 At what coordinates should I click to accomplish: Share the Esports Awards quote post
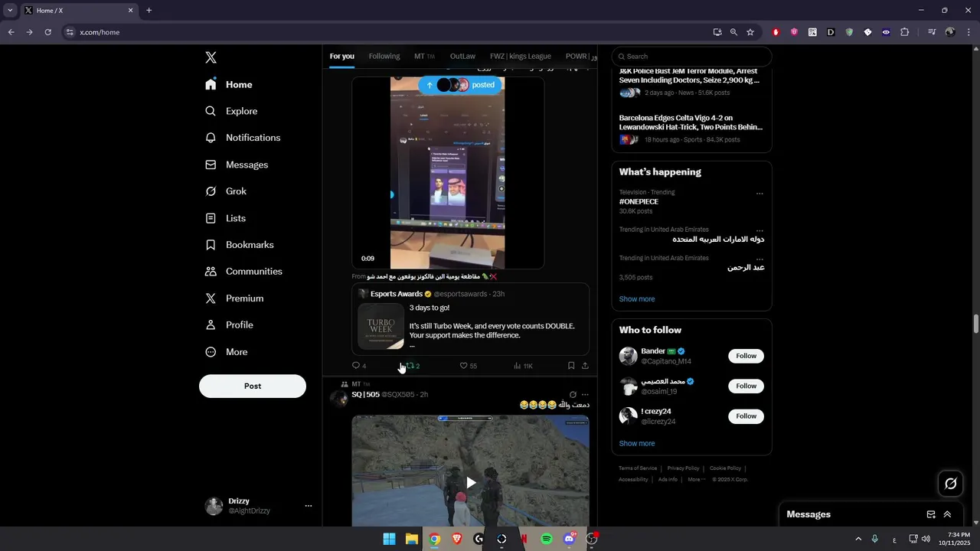[x=585, y=366]
